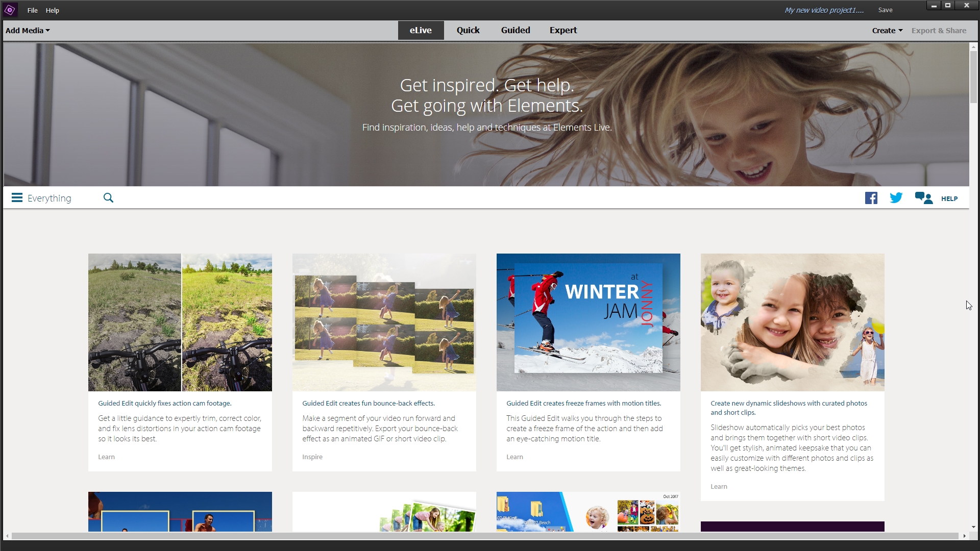Click the HELP text icon

950,198
